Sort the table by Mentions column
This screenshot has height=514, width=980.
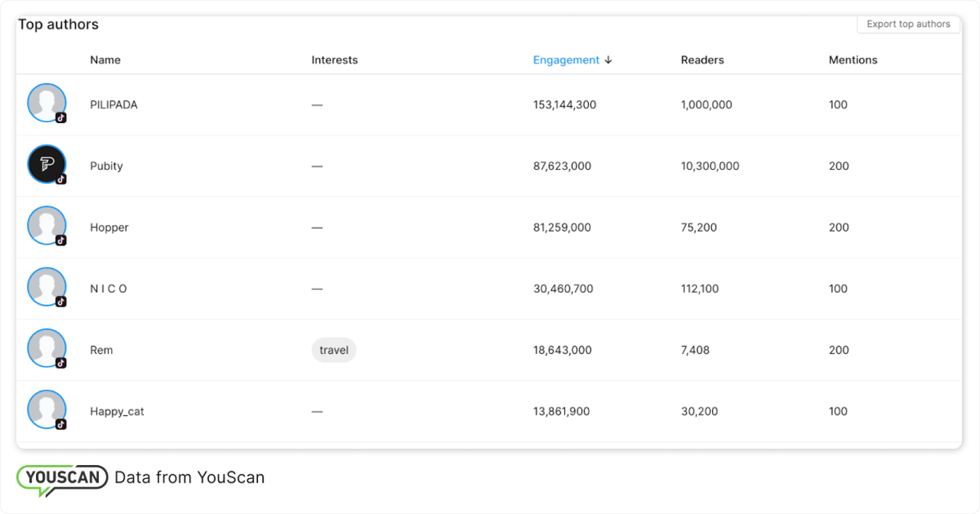coord(853,60)
